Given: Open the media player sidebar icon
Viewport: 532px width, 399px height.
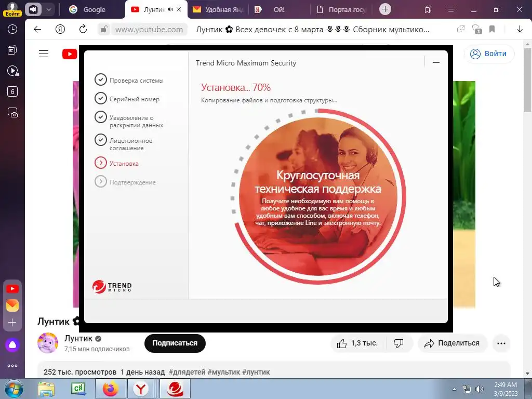Looking at the screenshot, I should coord(12,71).
